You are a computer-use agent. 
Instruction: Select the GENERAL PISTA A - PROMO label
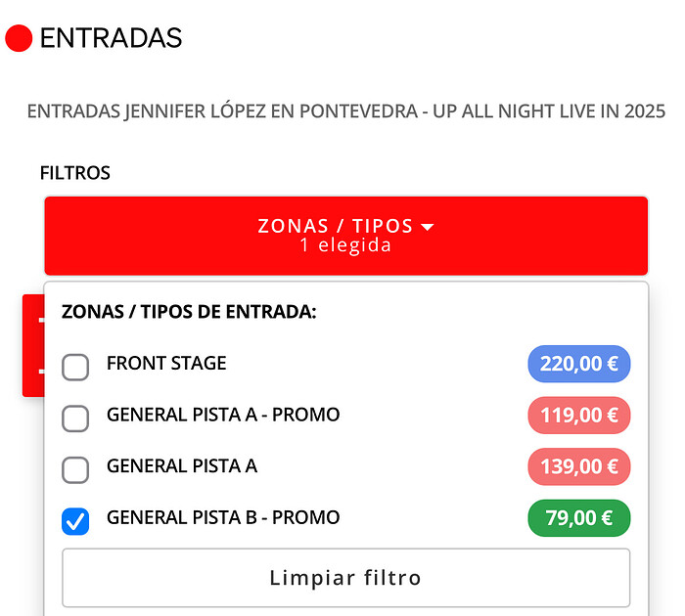coord(223,415)
